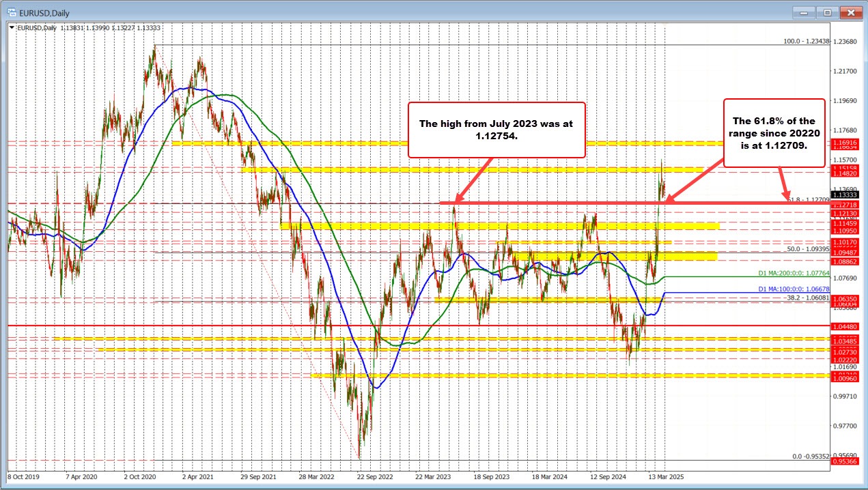Click the D1 MA:100 indicator label
868x490 pixels.
[794, 289]
